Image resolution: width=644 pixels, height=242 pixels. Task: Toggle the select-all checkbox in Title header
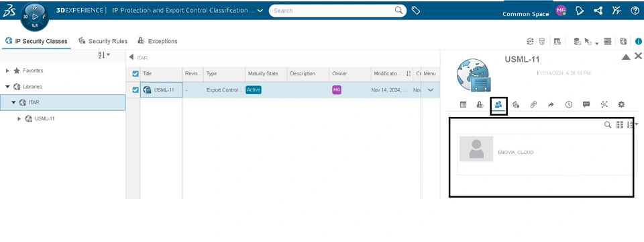pyautogui.click(x=136, y=74)
